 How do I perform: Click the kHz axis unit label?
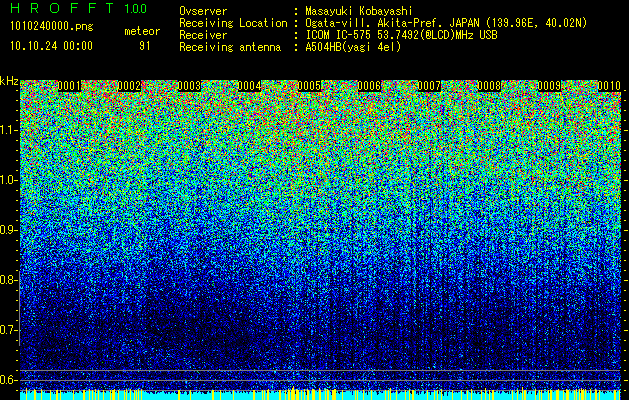tap(9, 81)
